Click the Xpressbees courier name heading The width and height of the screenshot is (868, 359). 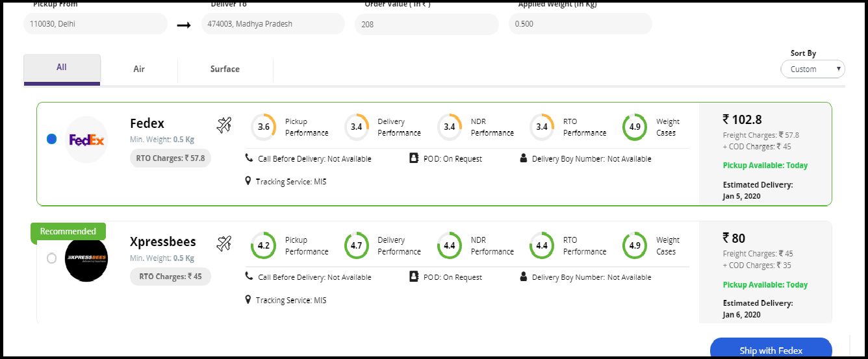pos(163,242)
